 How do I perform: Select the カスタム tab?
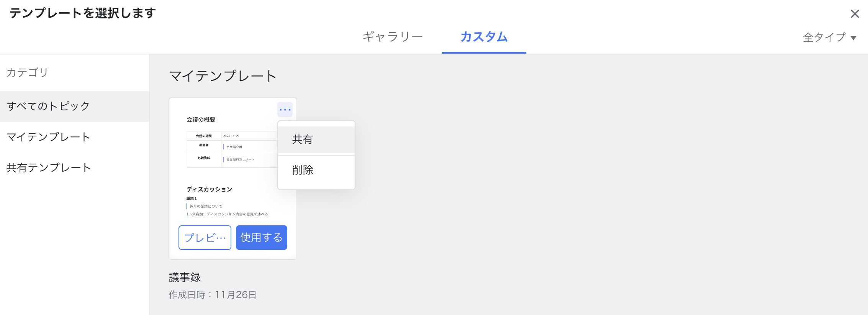click(x=484, y=37)
